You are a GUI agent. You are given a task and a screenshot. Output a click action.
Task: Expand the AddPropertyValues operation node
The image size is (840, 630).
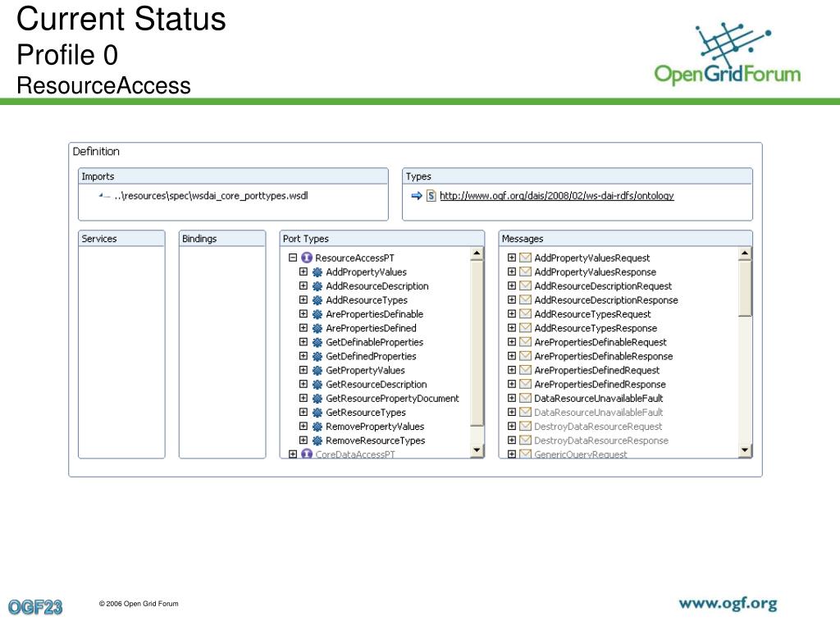(x=304, y=272)
